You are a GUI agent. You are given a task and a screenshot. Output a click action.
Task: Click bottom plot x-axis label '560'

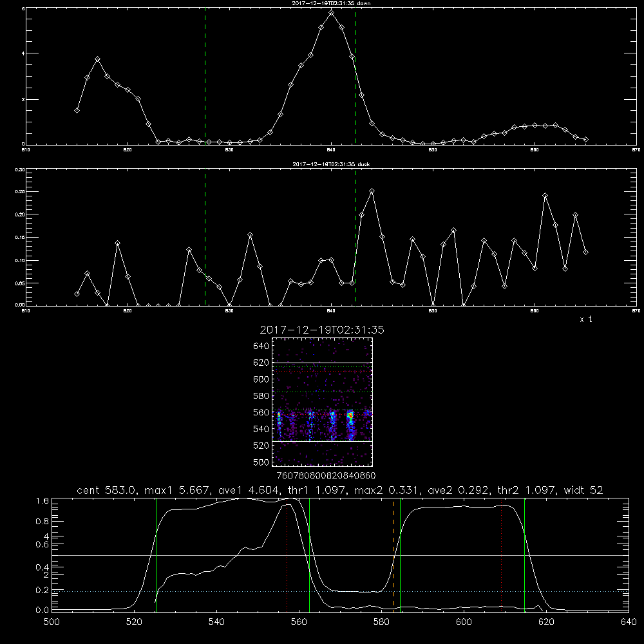(x=299, y=622)
